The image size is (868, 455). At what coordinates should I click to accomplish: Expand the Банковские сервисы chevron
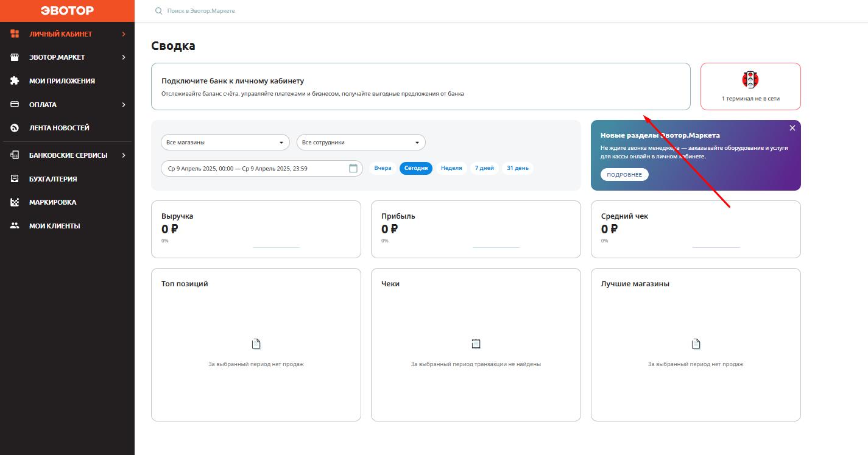(124, 155)
